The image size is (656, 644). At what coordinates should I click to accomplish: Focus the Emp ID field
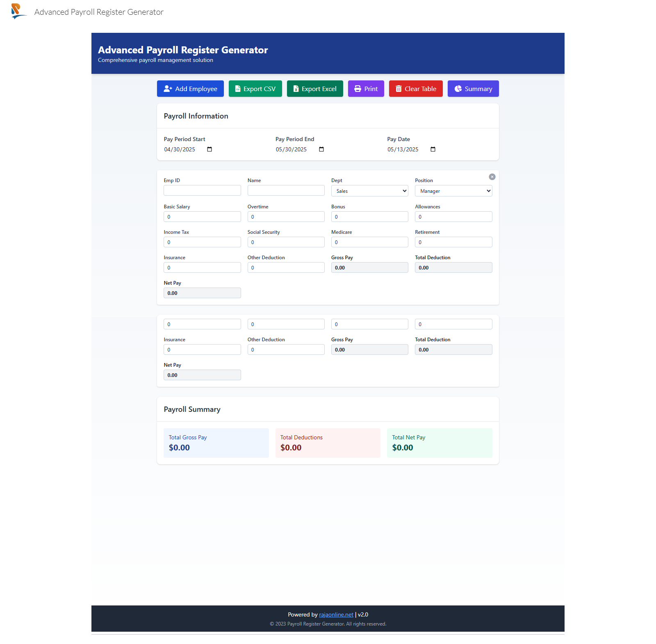[202, 190]
